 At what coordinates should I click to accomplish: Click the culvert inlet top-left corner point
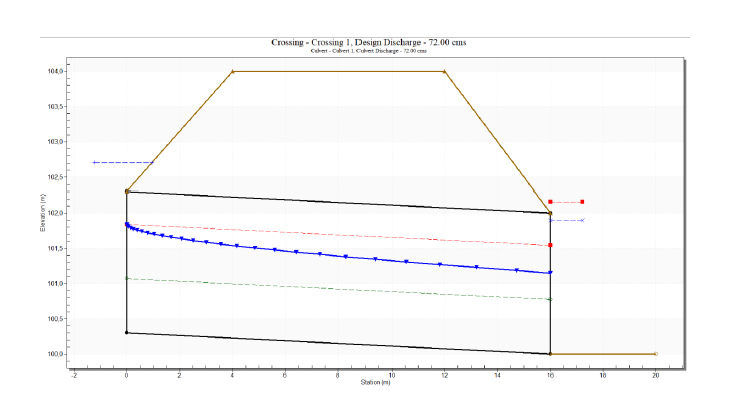click(x=127, y=191)
